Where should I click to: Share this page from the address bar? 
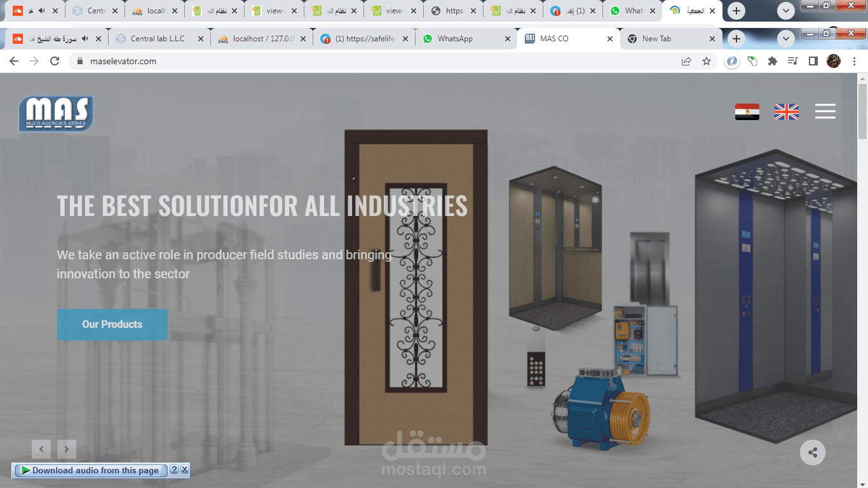pyautogui.click(x=686, y=61)
